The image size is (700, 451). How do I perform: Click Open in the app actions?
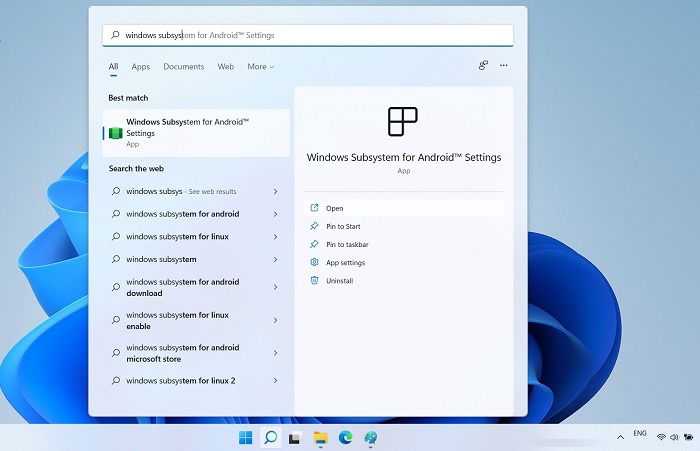[x=404, y=208]
